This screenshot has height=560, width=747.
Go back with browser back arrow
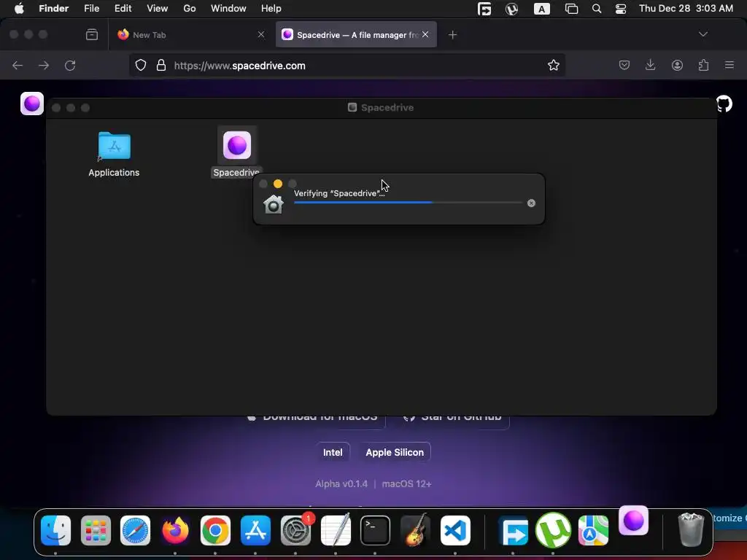pos(18,65)
